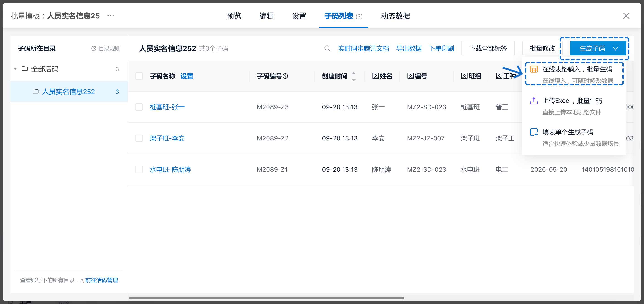Sort 创建时间 descending arrow
The image size is (644, 304).
click(353, 80)
